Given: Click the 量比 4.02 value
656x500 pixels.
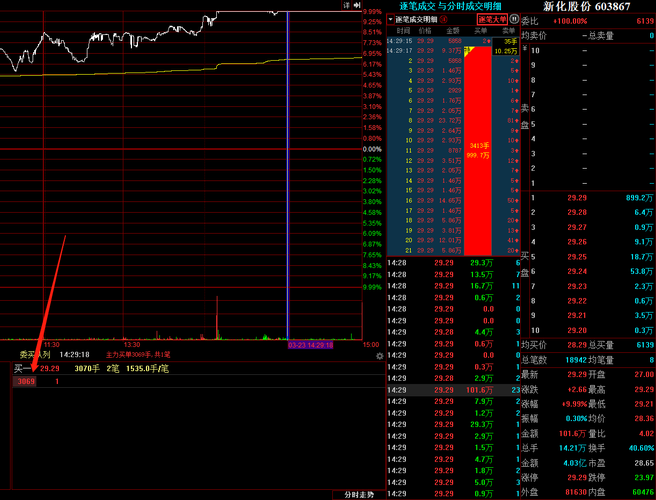Looking at the screenshot, I should [x=646, y=433].
